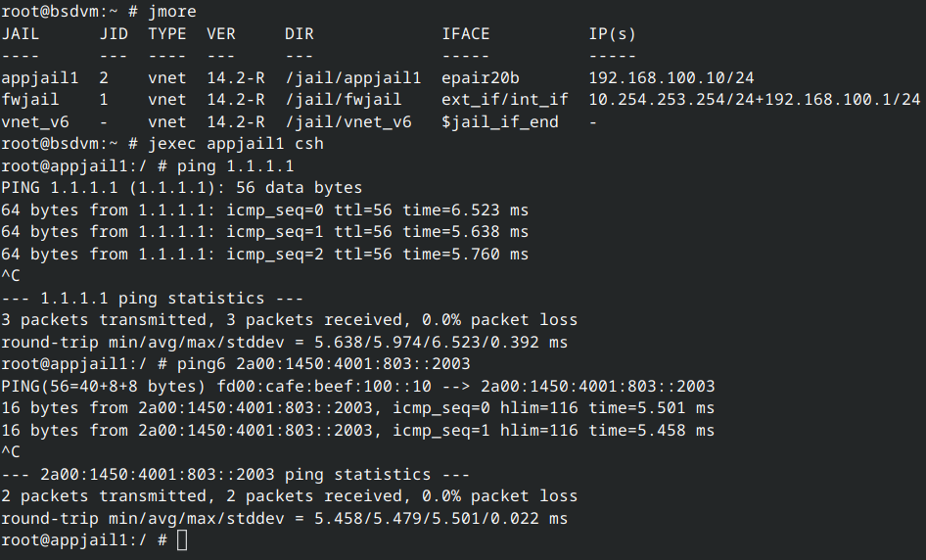926x560 pixels.
Task: Click the terminal cursor at the last prompt
Action: tap(182, 540)
